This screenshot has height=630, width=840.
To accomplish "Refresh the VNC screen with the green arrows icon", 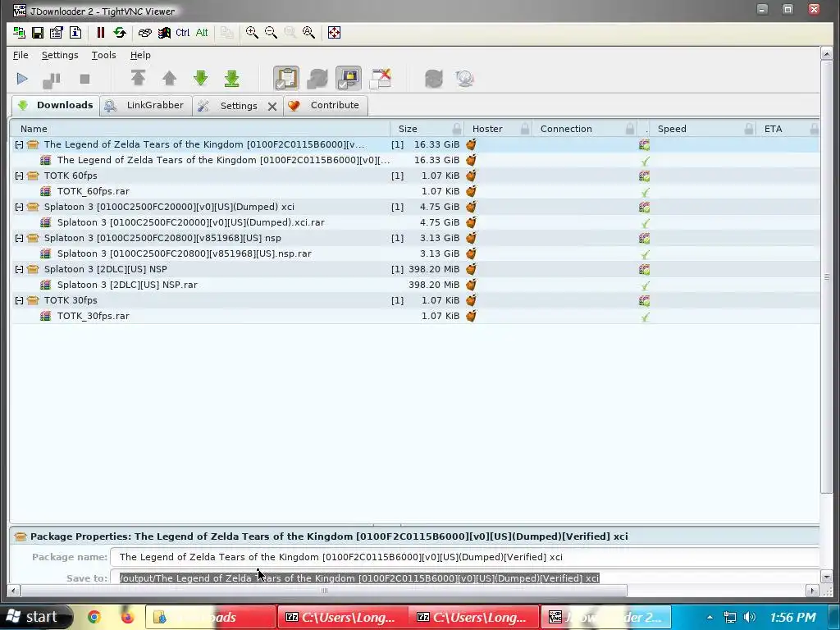I will pyautogui.click(x=120, y=33).
